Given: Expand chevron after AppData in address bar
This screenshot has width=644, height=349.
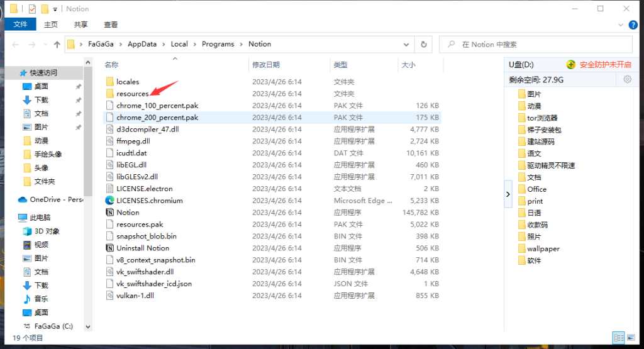Looking at the screenshot, I should tap(164, 45).
